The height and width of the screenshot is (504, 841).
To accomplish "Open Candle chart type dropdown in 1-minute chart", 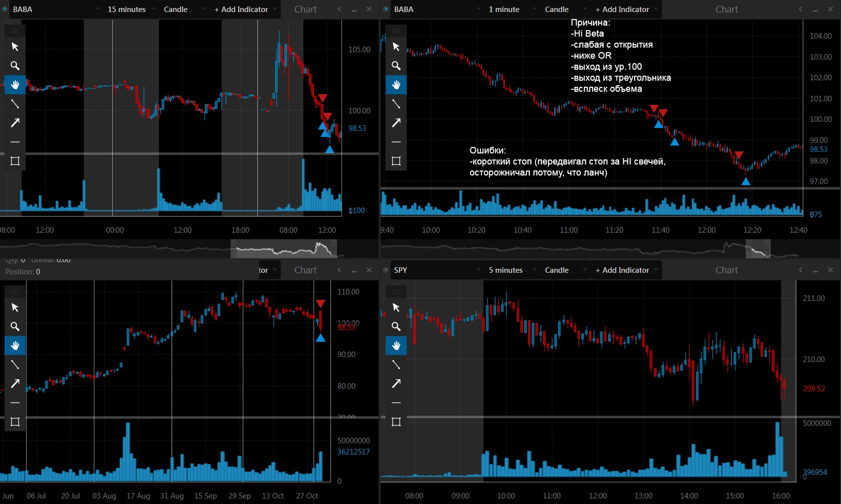I will coord(565,10).
